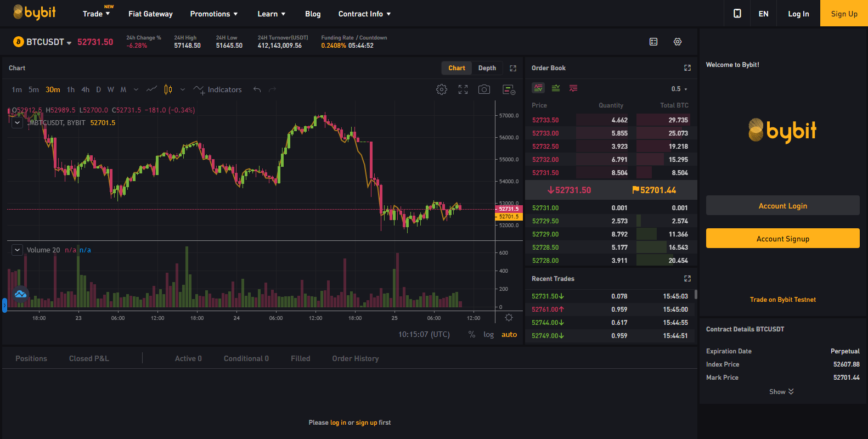This screenshot has height=439, width=868.
Task: Expand the chart panel to fullscreen
Action: 513,68
